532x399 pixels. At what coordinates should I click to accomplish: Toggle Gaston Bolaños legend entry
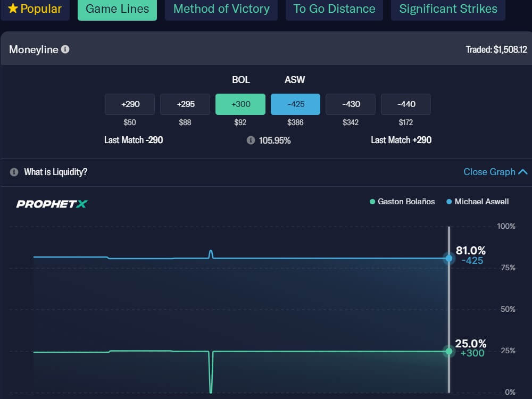click(x=402, y=202)
